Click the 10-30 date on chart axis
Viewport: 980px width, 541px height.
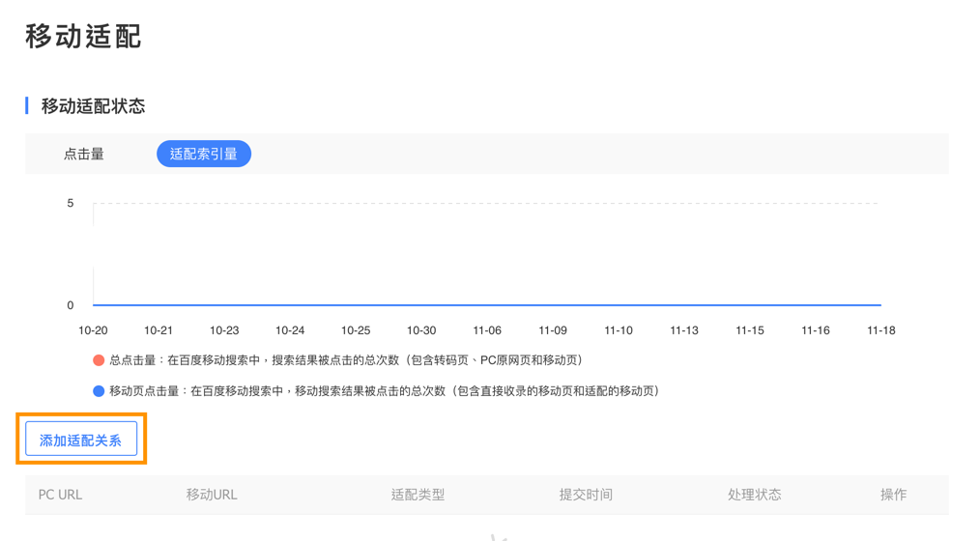click(x=421, y=330)
